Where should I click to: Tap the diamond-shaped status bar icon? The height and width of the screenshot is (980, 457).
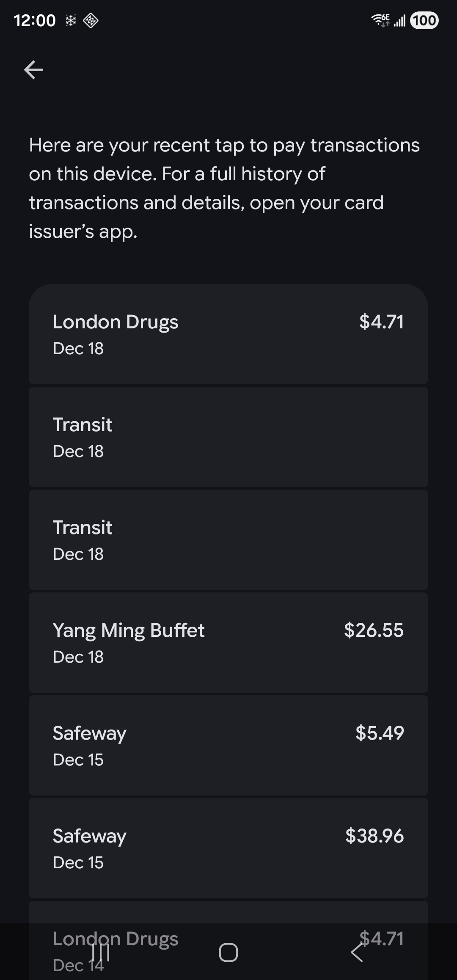click(91, 20)
